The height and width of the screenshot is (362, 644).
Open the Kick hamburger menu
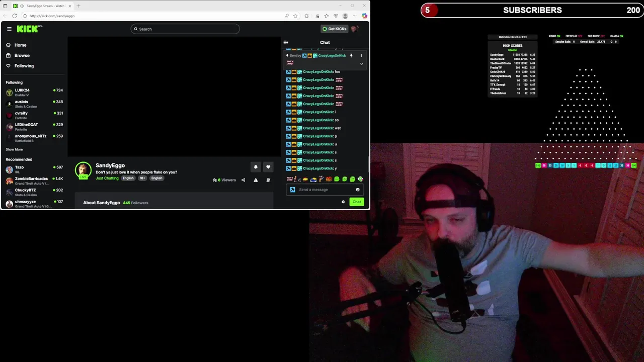tap(9, 29)
